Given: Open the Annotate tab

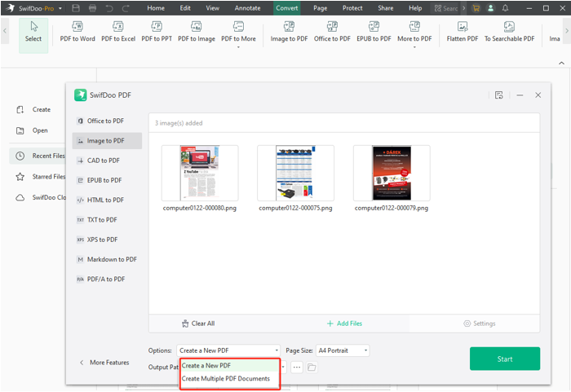Looking at the screenshot, I should click(248, 8).
